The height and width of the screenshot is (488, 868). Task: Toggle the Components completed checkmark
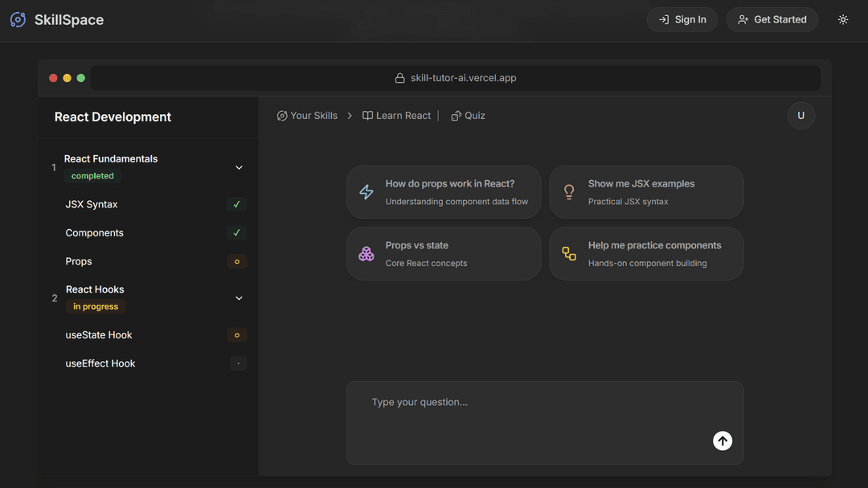pos(236,233)
